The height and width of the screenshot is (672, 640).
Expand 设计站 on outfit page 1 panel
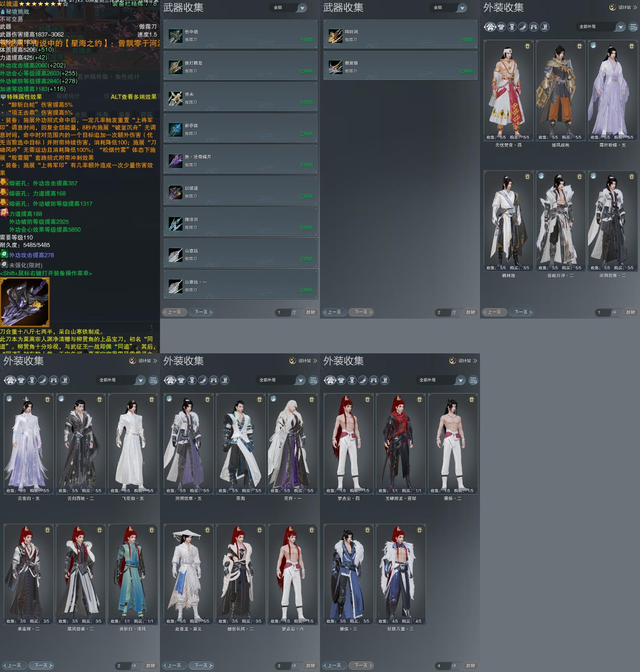pos(624,7)
